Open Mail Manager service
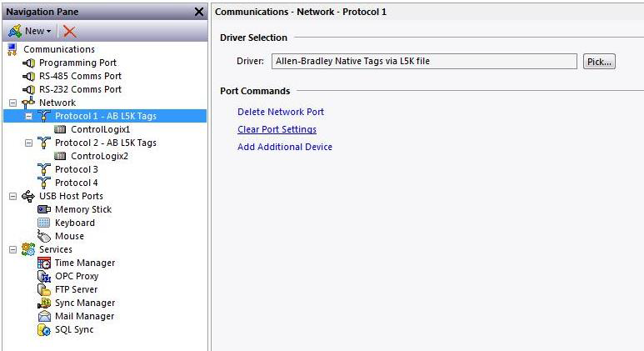Viewport: 644px width, 351px height. click(85, 317)
